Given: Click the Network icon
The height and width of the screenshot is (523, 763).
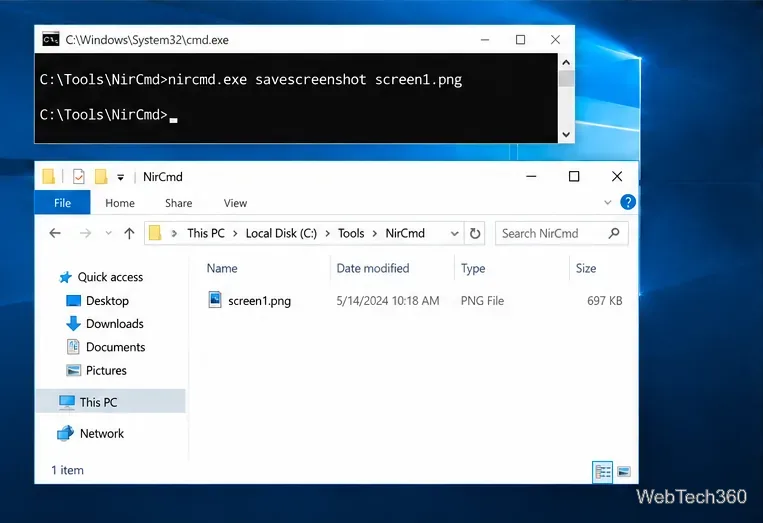Looking at the screenshot, I should click(66, 433).
